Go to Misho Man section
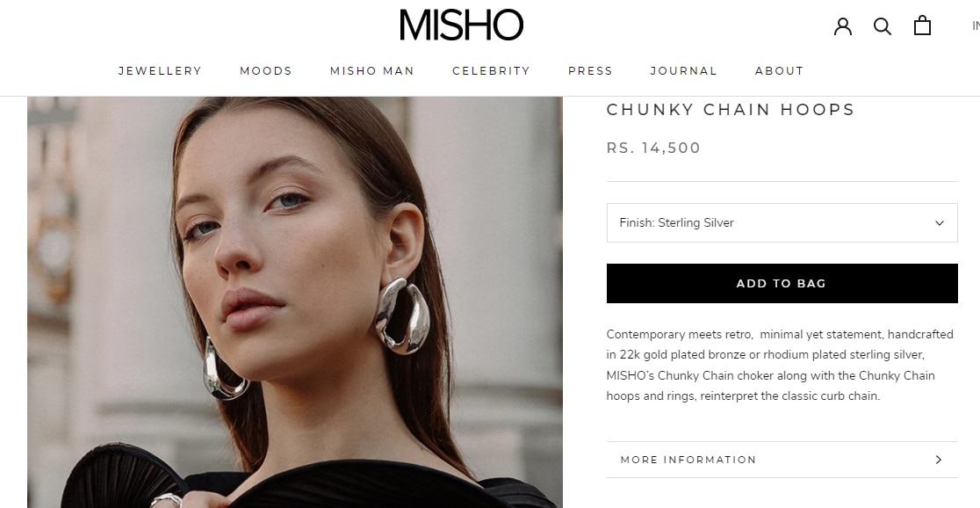 point(371,70)
